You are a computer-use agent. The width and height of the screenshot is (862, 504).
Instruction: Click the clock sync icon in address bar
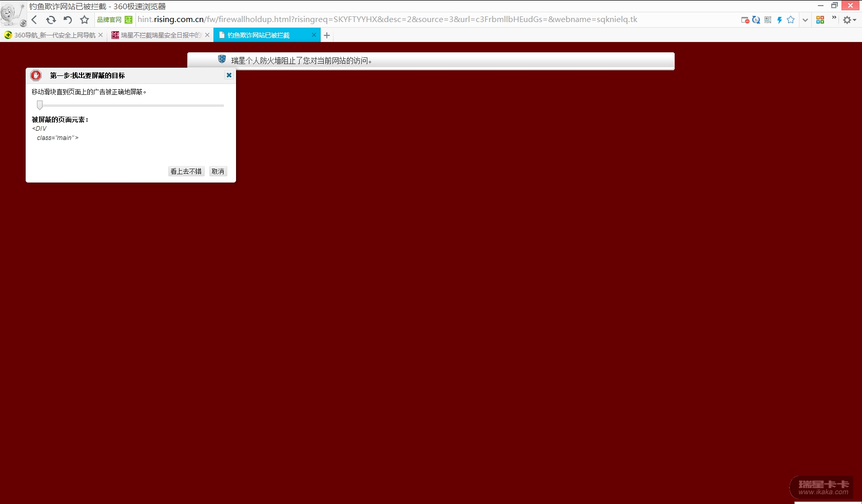pos(756,20)
